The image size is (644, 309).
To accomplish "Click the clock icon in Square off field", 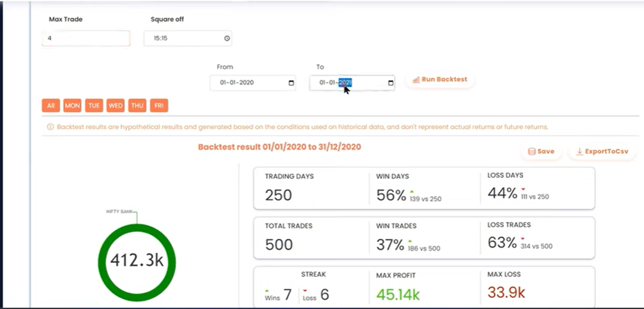I will click(x=227, y=39).
